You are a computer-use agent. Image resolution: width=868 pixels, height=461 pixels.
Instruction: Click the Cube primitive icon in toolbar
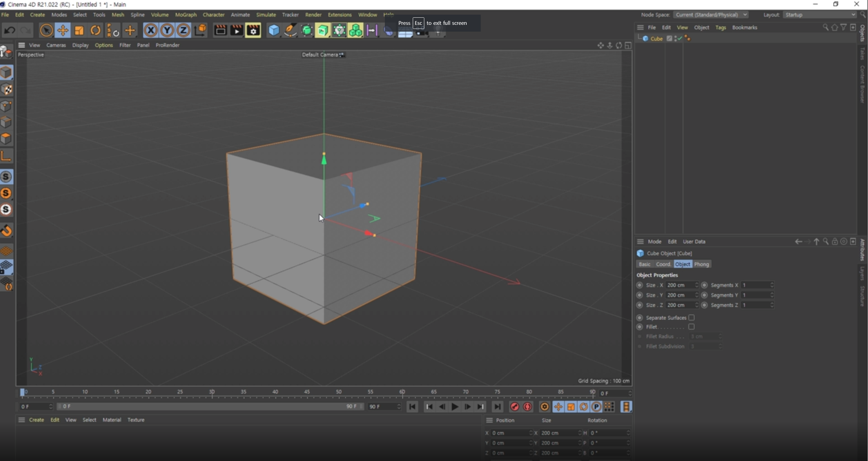point(274,31)
